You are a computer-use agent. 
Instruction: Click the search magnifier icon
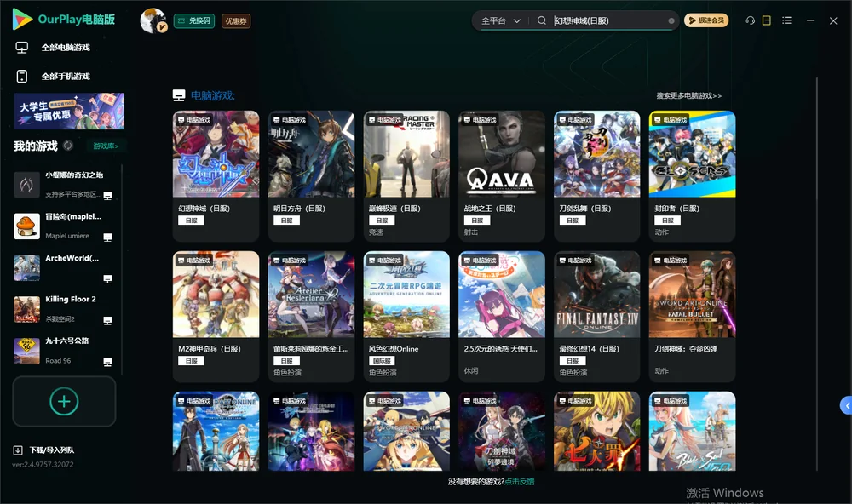[541, 20]
